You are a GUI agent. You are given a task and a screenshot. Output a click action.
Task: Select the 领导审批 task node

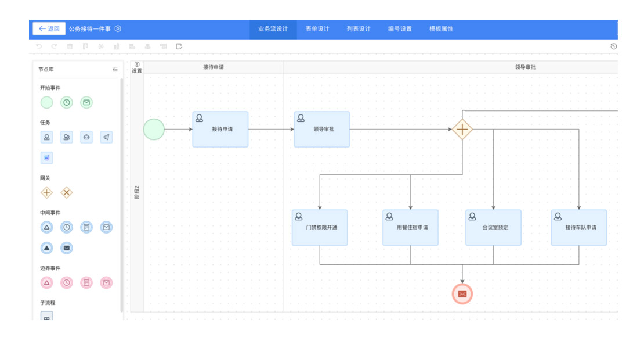(x=322, y=129)
